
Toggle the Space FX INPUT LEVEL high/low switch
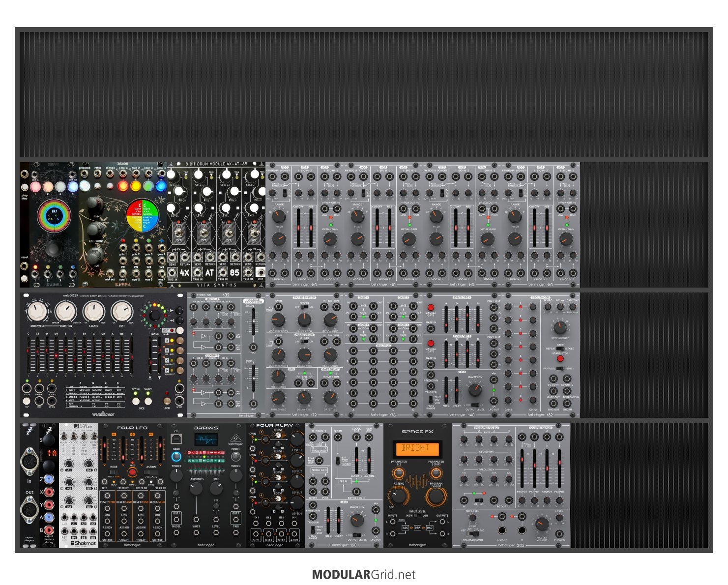click(x=417, y=516)
